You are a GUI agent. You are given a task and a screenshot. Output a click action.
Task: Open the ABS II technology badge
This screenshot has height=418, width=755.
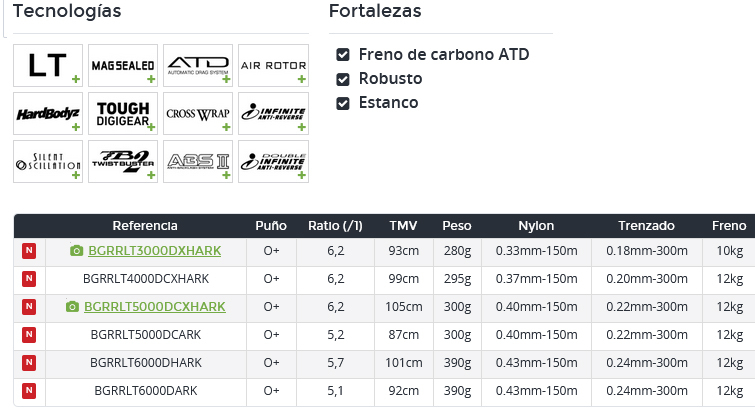tap(198, 162)
